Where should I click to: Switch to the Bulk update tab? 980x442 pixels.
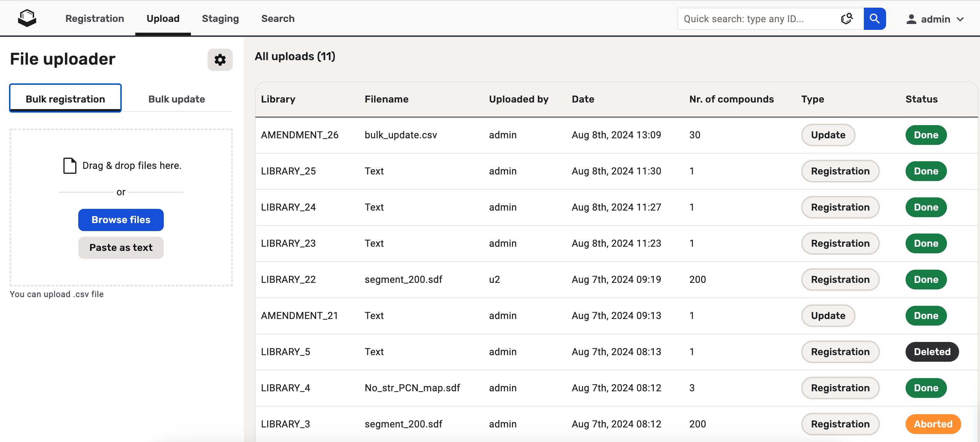tap(177, 99)
